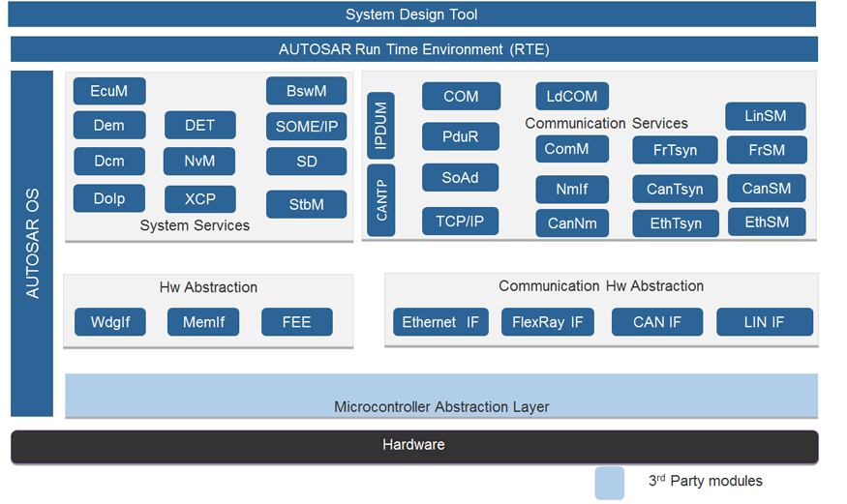Open the CAN IF module

[x=657, y=322]
